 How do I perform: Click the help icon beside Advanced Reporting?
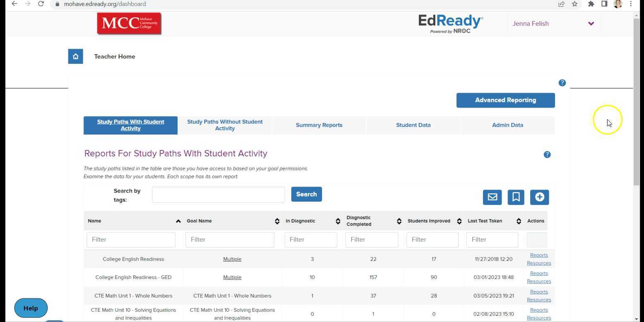[x=562, y=83]
